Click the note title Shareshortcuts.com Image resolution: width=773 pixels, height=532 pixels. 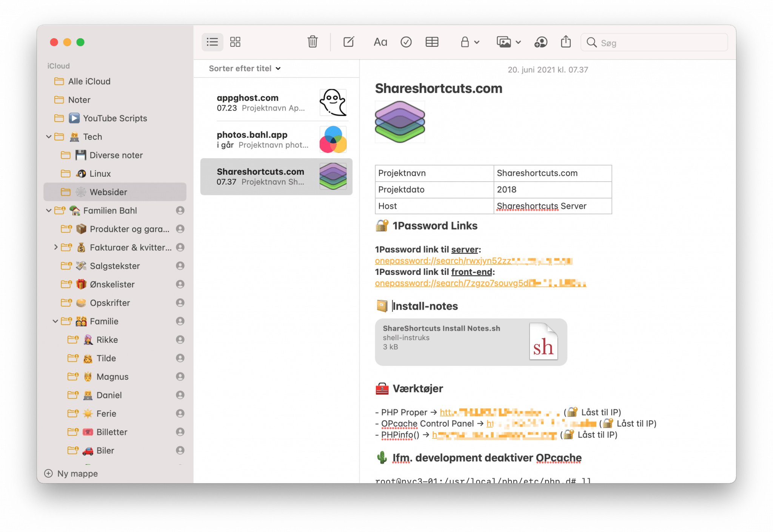[x=439, y=88]
